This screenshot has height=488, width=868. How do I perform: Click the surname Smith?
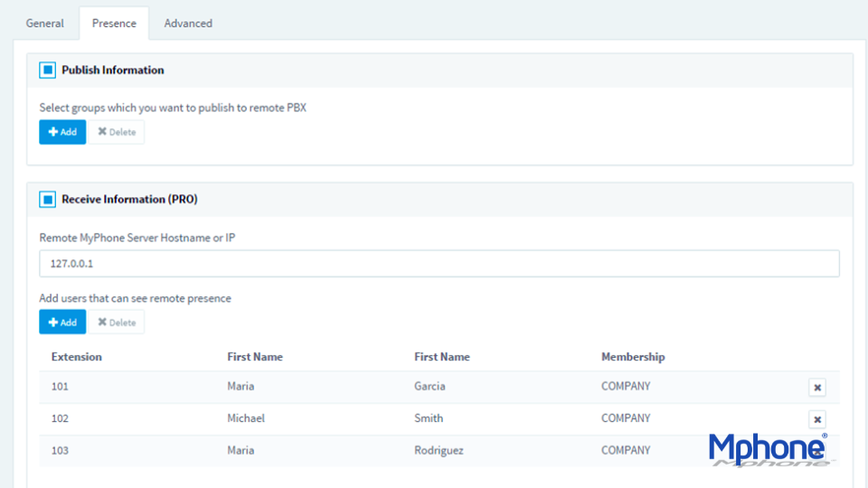(429, 418)
